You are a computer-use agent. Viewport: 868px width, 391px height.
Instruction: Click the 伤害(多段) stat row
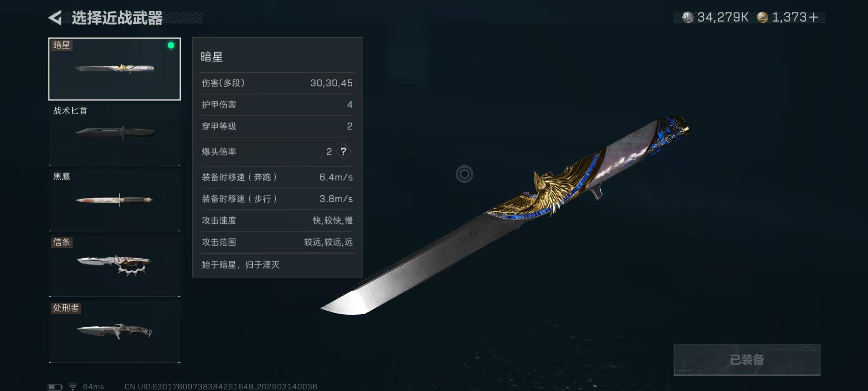277,83
